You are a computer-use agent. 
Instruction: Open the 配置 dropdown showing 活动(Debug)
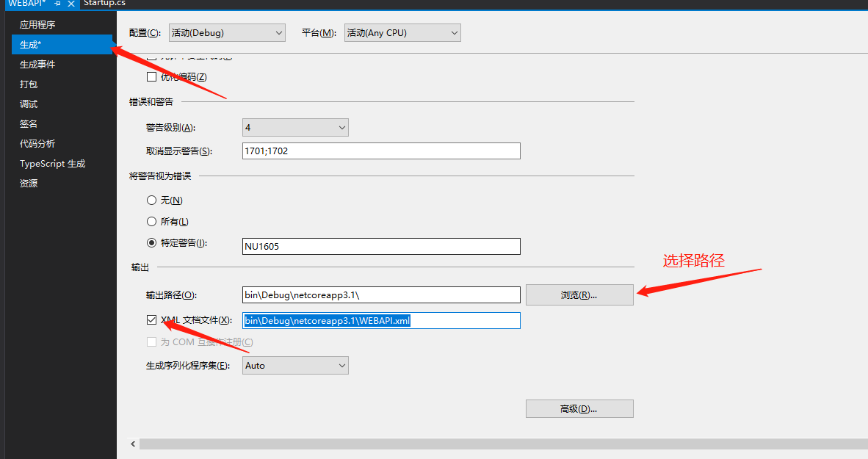tap(227, 32)
